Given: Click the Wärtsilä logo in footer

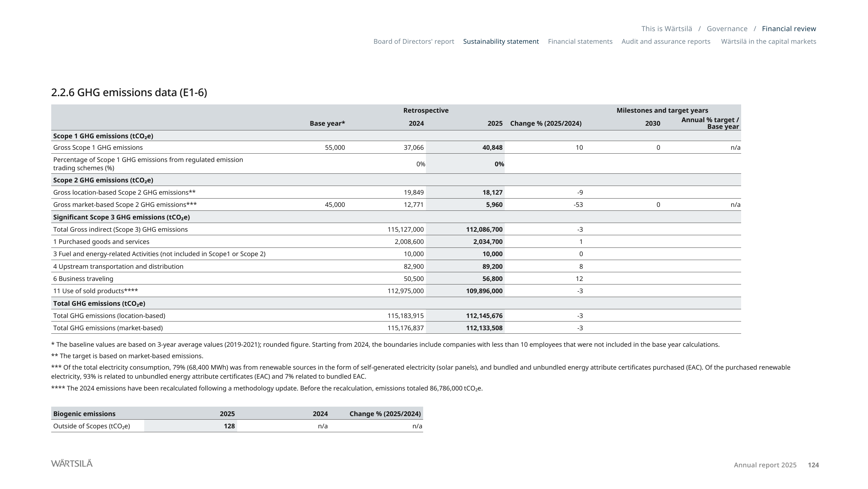Looking at the screenshot, I should point(72,463).
